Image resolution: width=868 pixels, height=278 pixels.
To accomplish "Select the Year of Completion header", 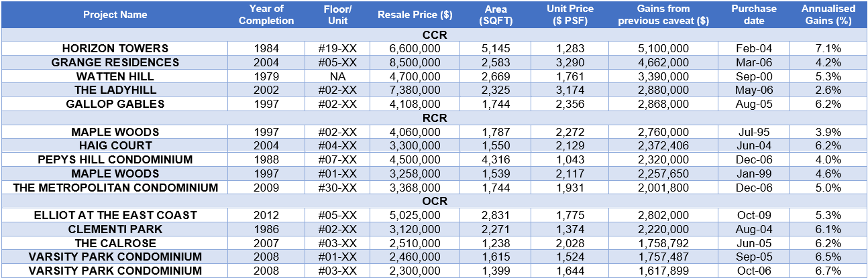I will 272,15.
